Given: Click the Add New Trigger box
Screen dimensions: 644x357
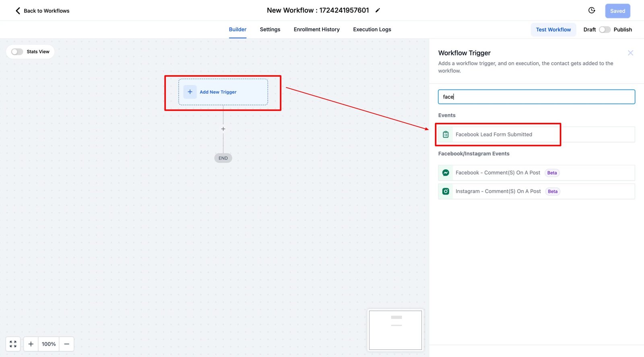Looking at the screenshot, I should click(x=223, y=92).
